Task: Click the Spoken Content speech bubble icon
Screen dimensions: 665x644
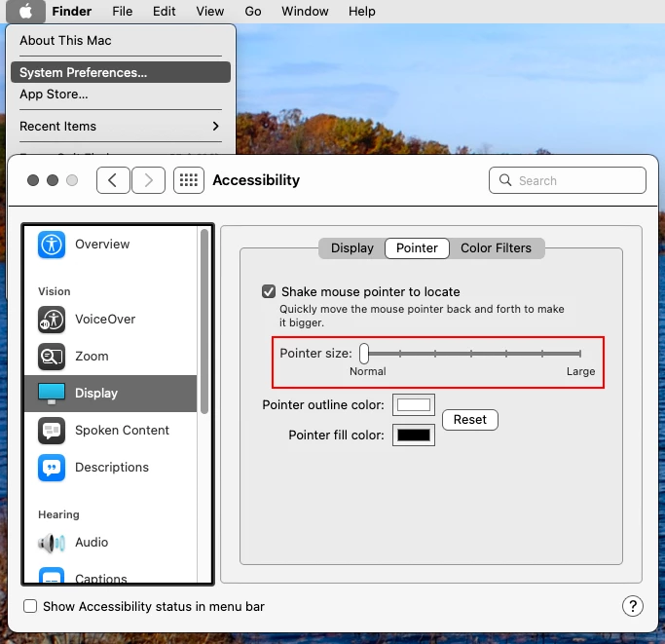Action: point(52,431)
